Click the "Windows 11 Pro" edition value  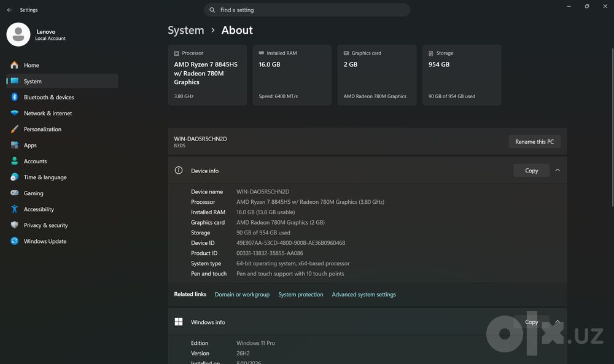tap(255, 343)
